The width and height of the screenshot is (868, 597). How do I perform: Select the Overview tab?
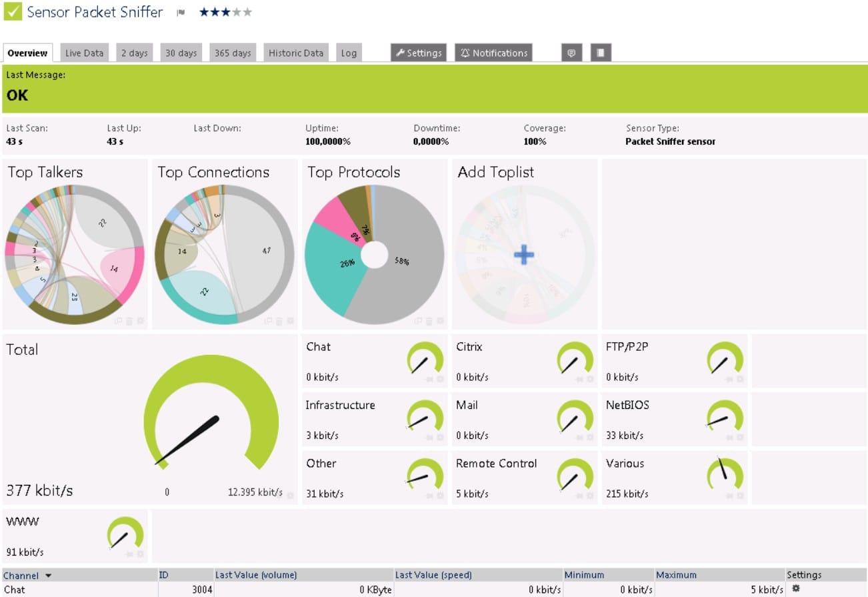point(28,53)
